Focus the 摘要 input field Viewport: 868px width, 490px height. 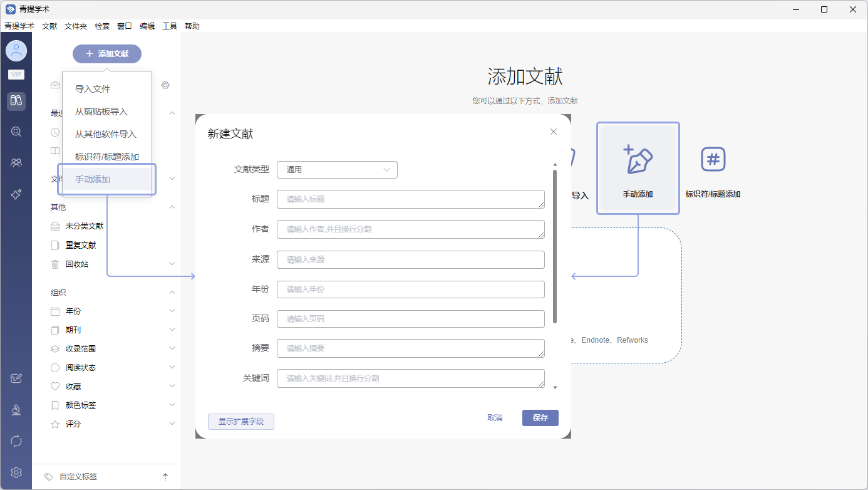point(411,348)
